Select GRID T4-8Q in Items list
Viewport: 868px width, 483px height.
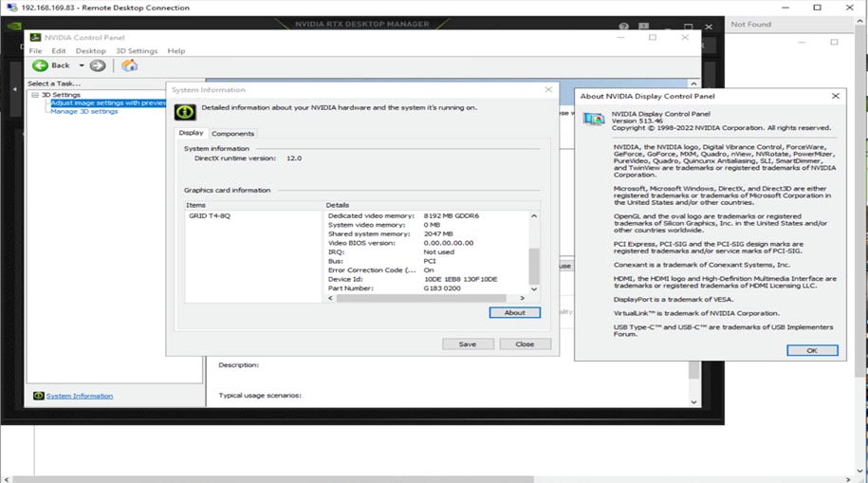(x=210, y=215)
